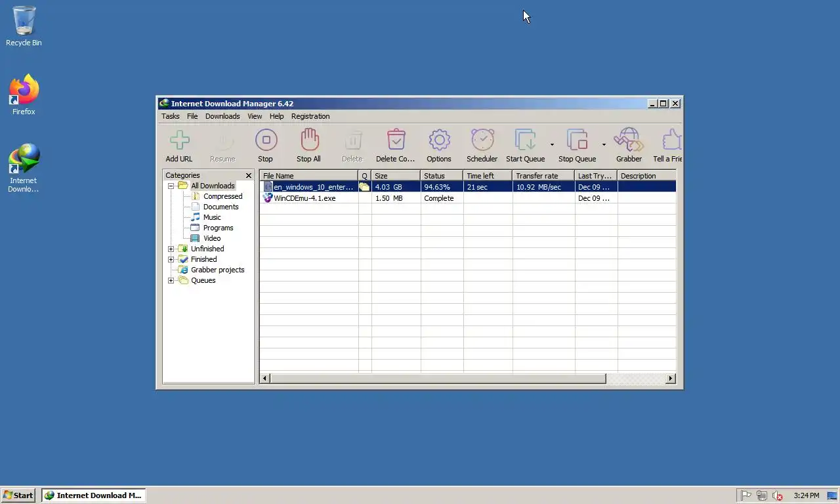Open the Grabber tool

click(629, 146)
